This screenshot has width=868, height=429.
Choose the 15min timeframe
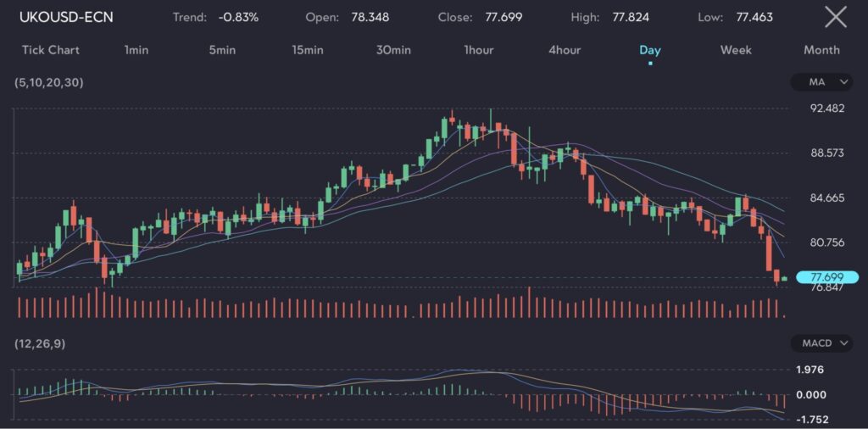308,50
